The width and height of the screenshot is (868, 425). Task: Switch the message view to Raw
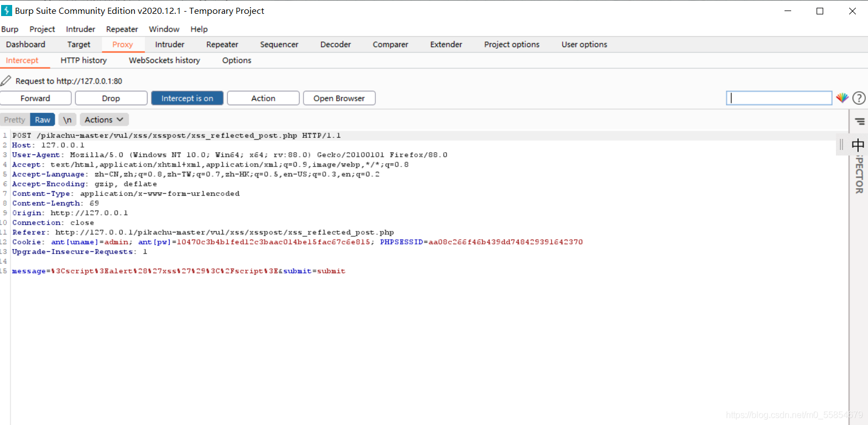pyautogui.click(x=43, y=120)
